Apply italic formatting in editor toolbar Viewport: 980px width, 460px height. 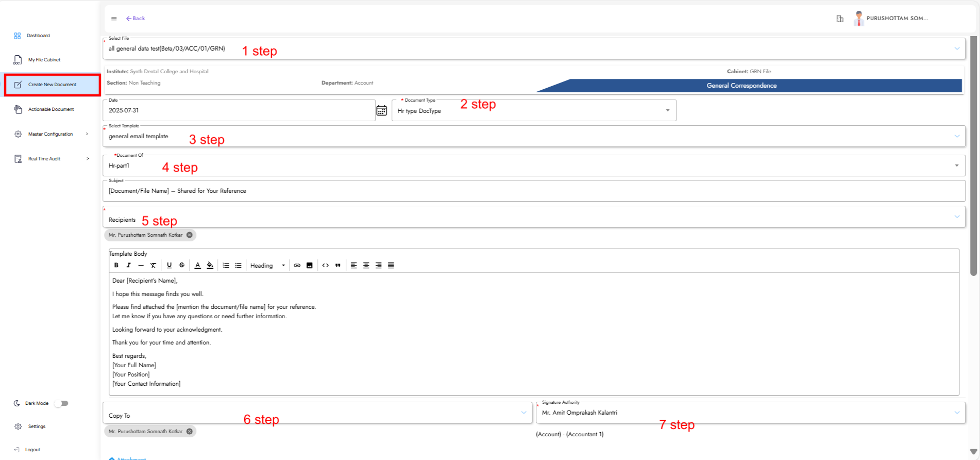129,265
